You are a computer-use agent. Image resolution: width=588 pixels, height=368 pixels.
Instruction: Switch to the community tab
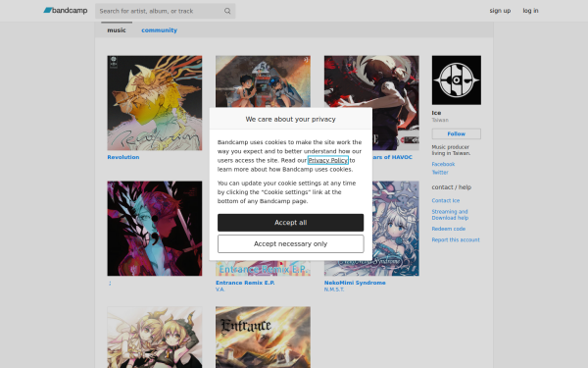159,30
